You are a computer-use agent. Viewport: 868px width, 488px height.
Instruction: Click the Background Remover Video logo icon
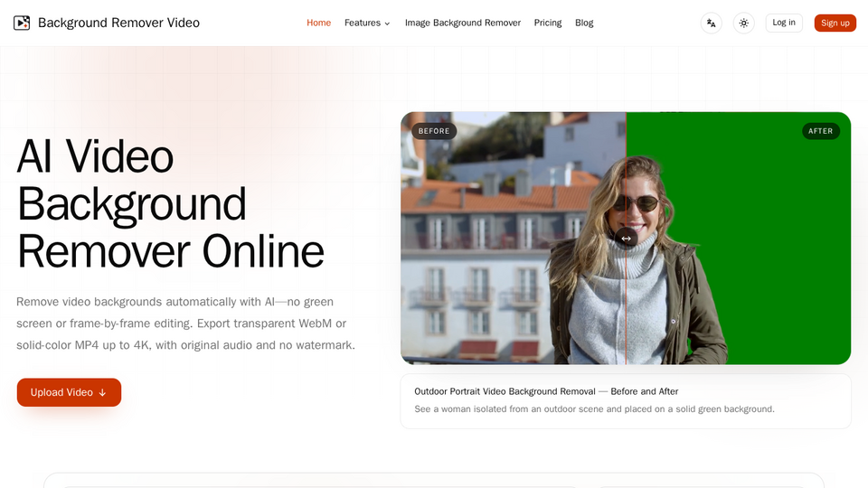[x=22, y=23]
